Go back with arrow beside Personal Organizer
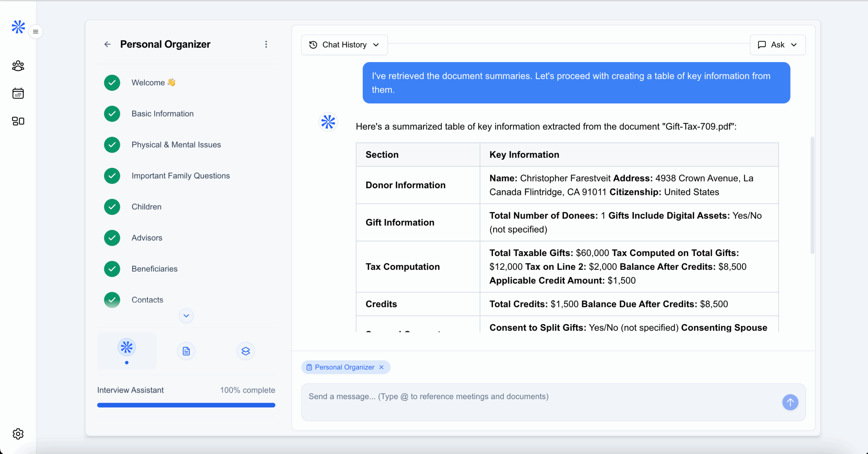Viewport: 868px width, 454px height. [107, 44]
